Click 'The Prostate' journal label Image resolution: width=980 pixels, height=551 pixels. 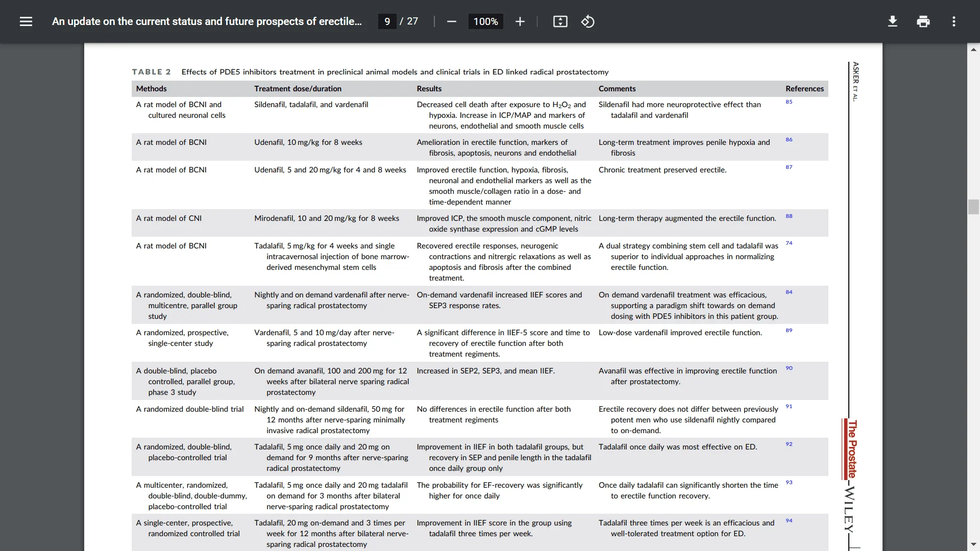coord(852,449)
